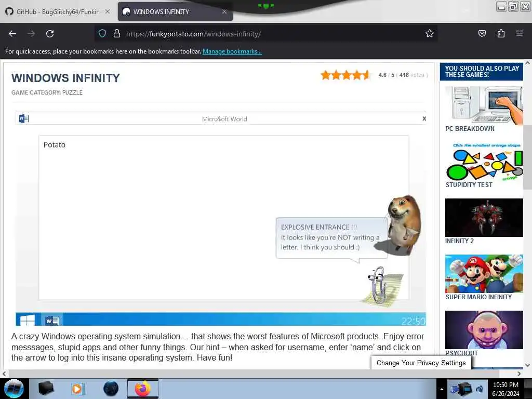The image size is (532, 399).
Task: Click the volume tray icon
Action: click(480, 389)
